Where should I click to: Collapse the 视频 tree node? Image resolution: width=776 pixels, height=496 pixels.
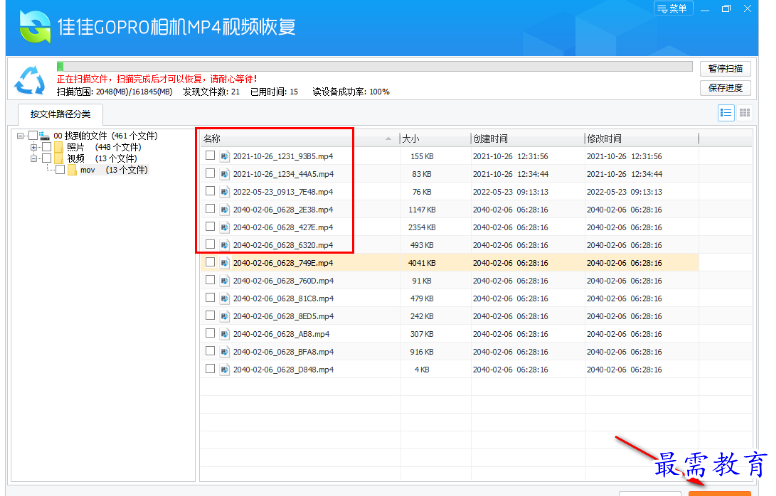(33, 158)
